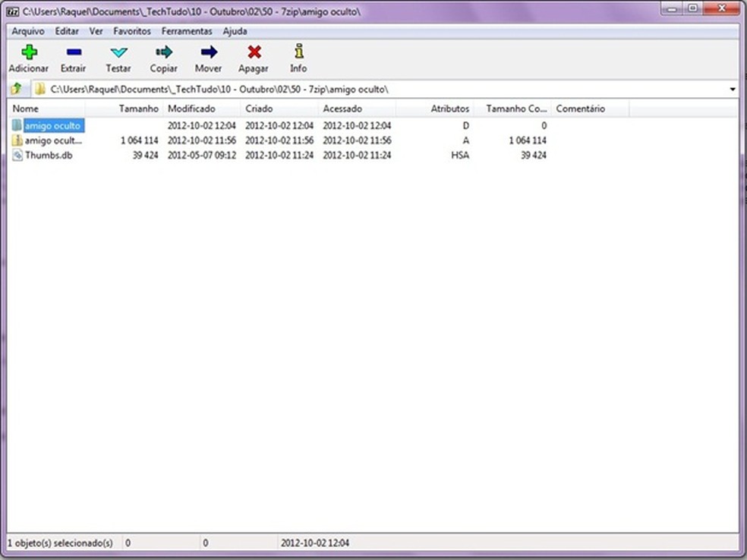Image resolution: width=747 pixels, height=560 pixels.
Task: Select the highlighted amigo oculto folder name
Action: point(53,126)
